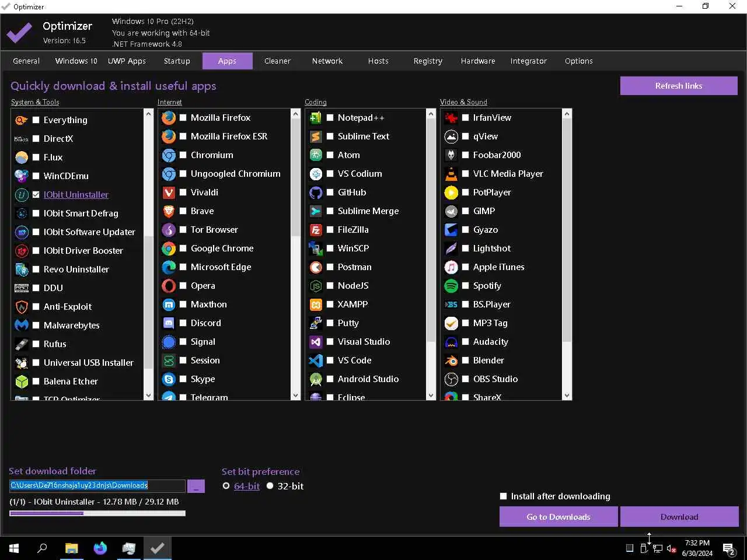
Task: Click the Everything app icon
Action: click(x=22, y=120)
